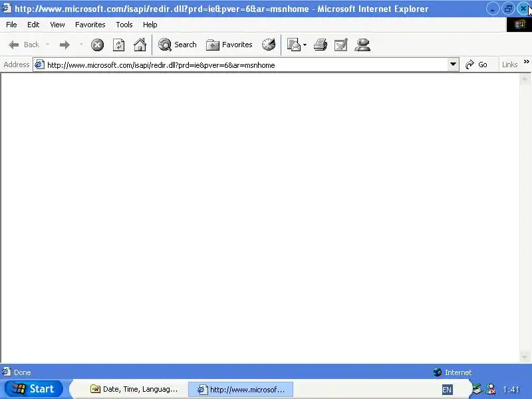Click the Windows logo throbber icon
This screenshot has height=399, width=532.
(x=519, y=25)
